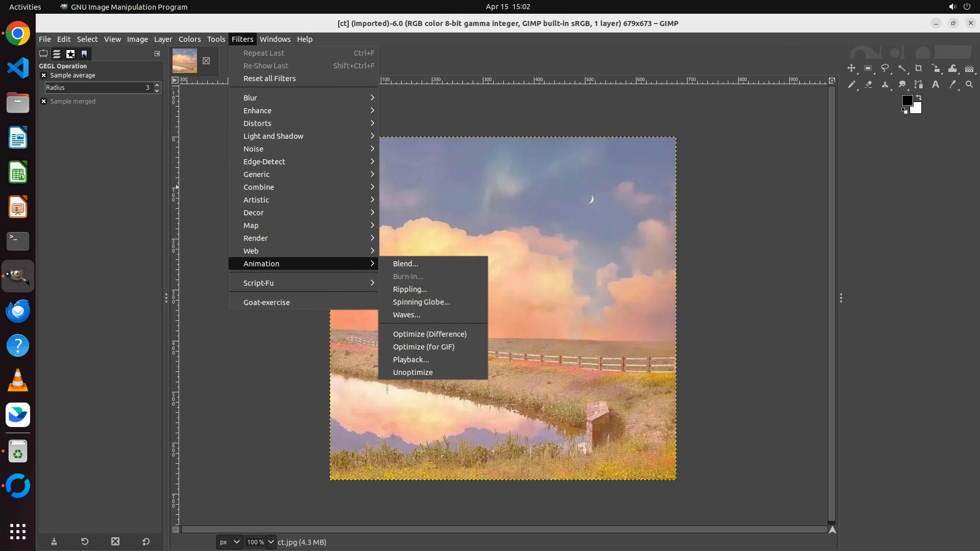Select the Text tool
This screenshot has height=551, width=980.
point(936,85)
